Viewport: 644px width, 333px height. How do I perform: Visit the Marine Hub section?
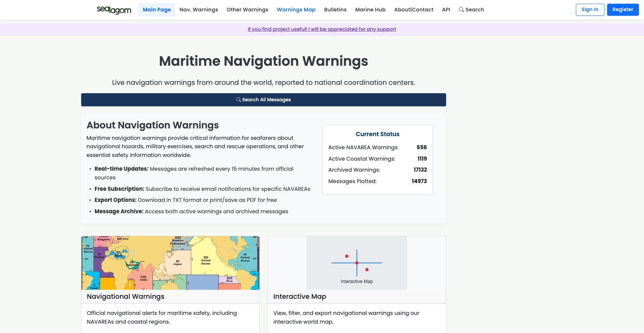(x=370, y=10)
